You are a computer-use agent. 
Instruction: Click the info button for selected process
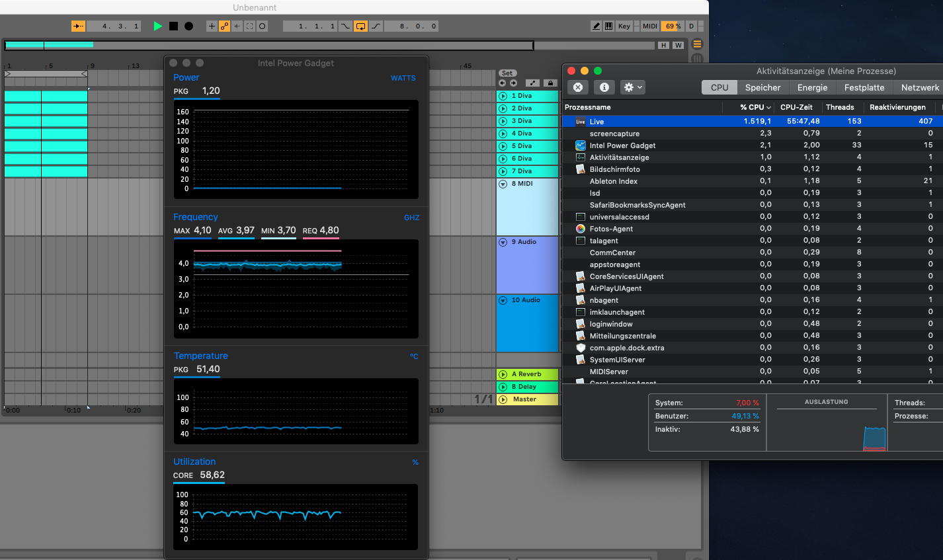[604, 87]
